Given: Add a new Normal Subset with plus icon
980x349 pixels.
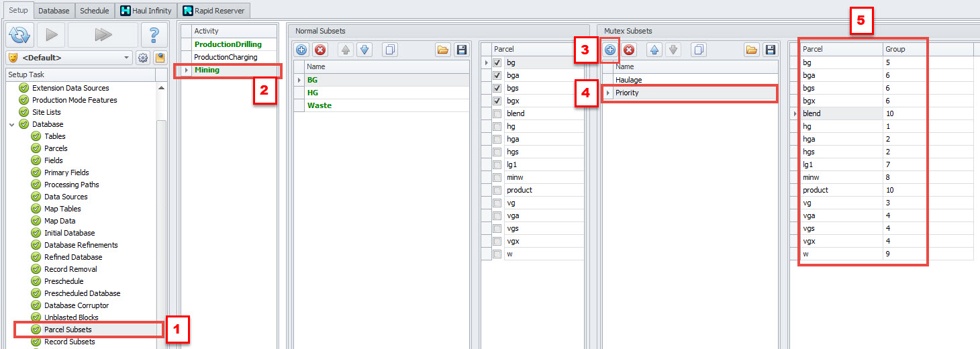Looking at the screenshot, I should coord(301,50).
